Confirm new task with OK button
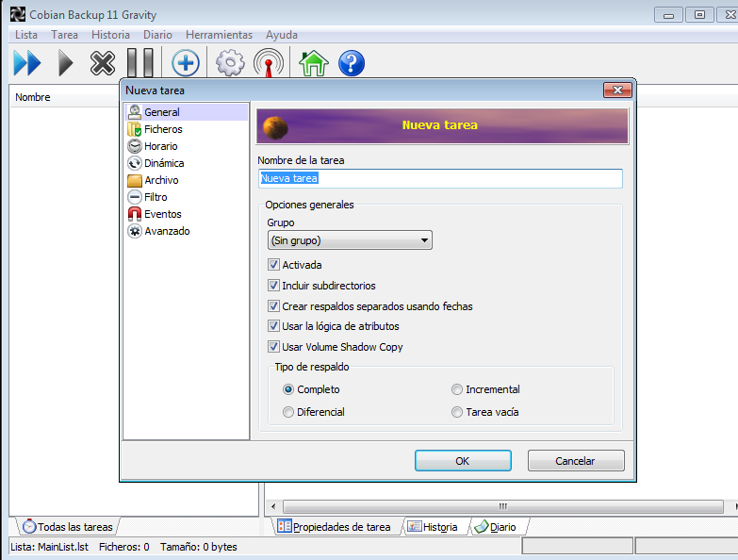Screen dimensions: 738x560 click(463, 461)
